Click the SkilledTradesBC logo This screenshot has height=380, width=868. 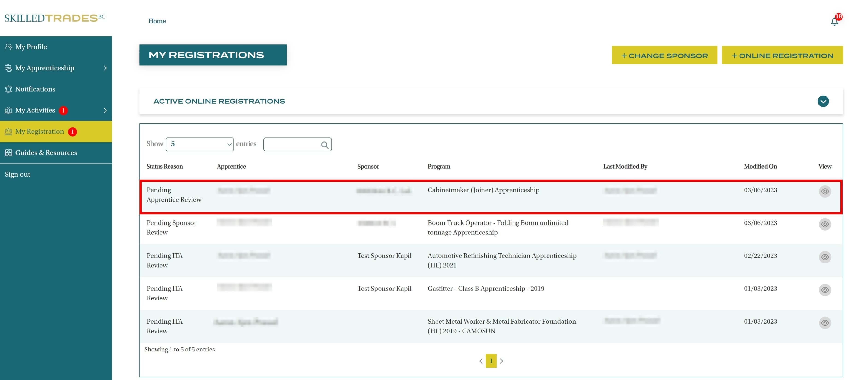[55, 18]
